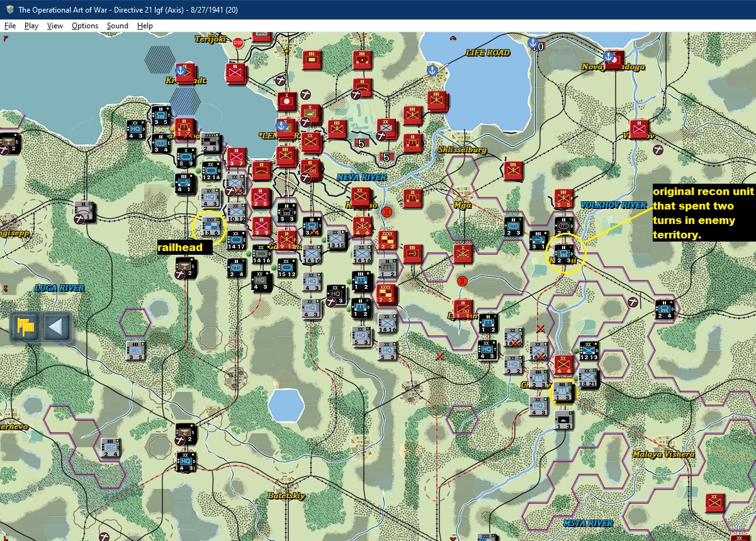Viewport: 756px width, 541px height.
Task: Click the LIFE ROAD label
Action: pyautogui.click(x=488, y=53)
